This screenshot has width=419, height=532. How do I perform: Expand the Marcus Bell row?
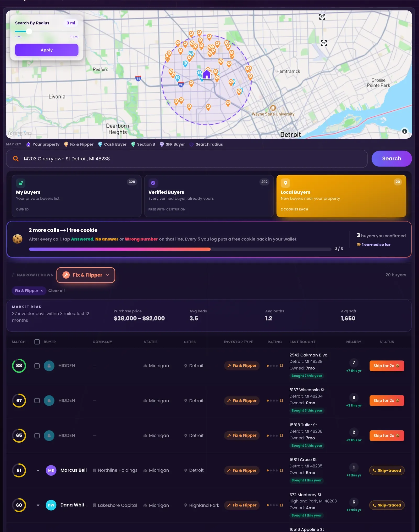point(38,470)
